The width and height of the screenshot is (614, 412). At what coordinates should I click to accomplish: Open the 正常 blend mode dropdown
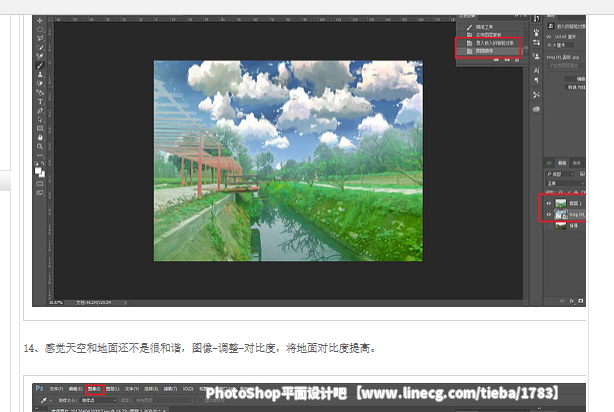click(565, 183)
